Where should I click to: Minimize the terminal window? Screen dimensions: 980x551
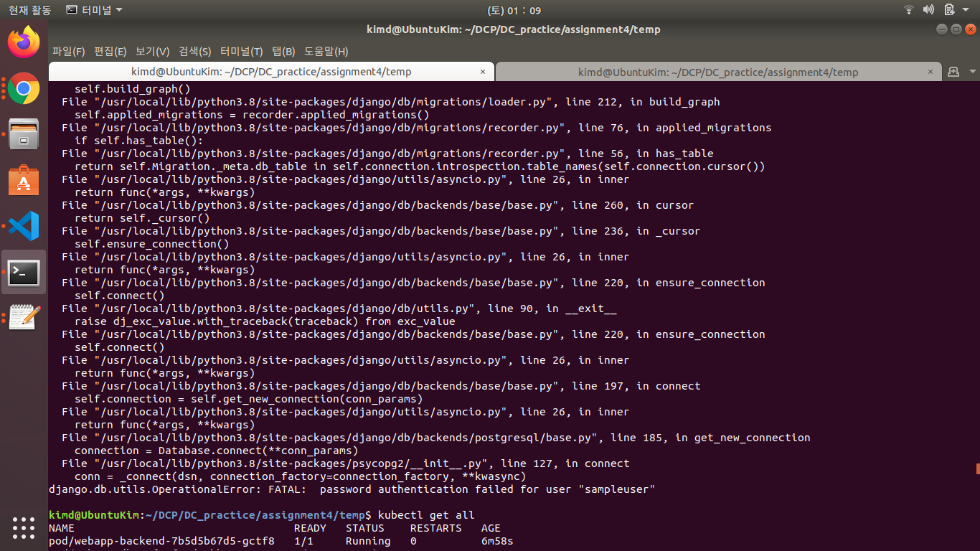(x=942, y=29)
